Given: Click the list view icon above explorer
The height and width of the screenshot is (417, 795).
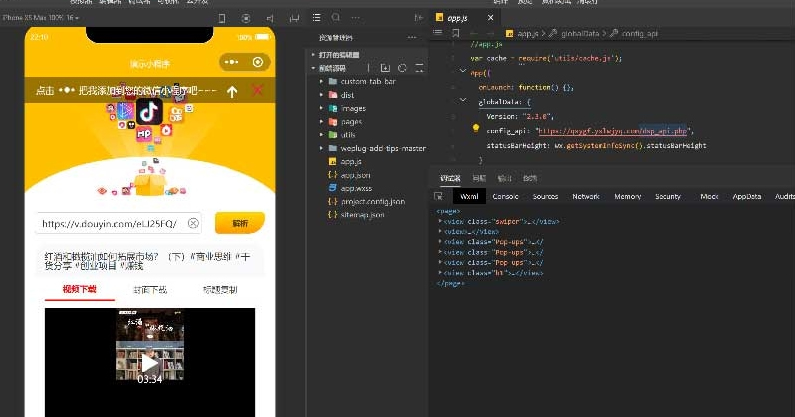Looking at the screenshot, I should [316, 18].
